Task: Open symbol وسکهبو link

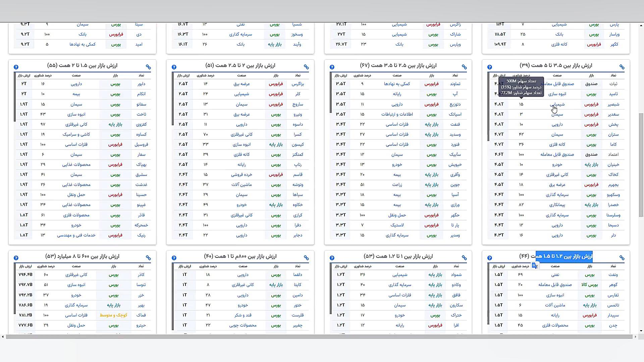Action: (x=613, y=195)
